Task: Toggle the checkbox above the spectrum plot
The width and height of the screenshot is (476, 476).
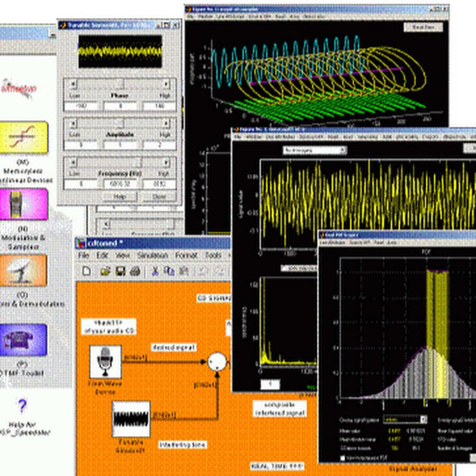Action: (x=284, y=268)
